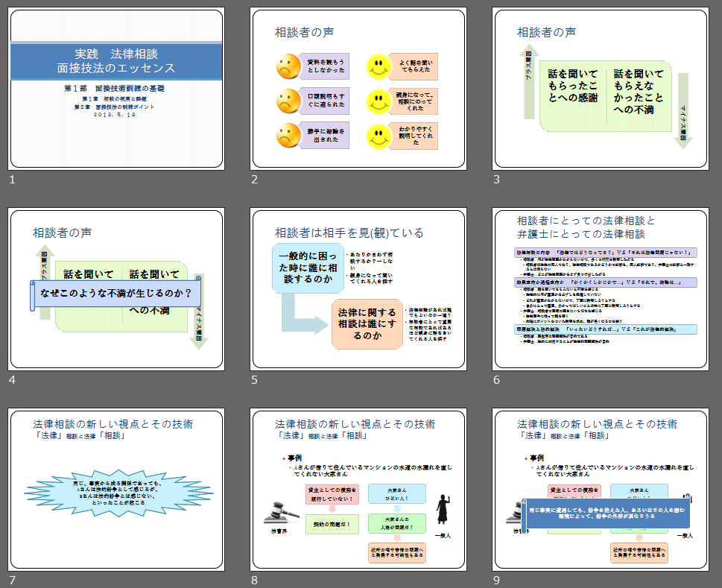Select slide 9 with blue banner overlay

(601, 490)
